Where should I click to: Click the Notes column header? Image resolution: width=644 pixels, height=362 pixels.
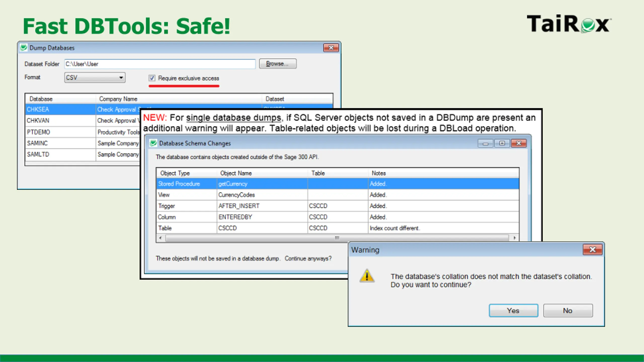click(444, 173)
